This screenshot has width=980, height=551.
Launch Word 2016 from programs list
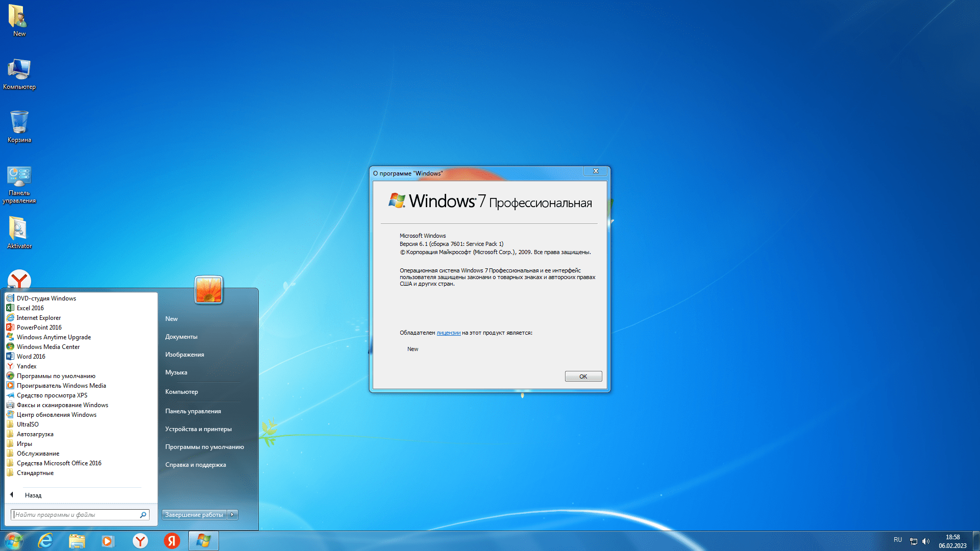31,357
